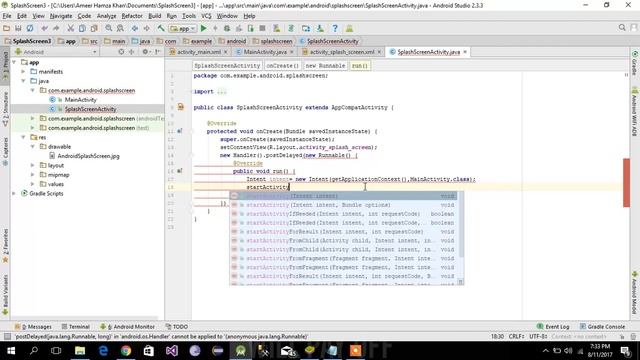Run the app with green play icon
Image resolution: width=640 pixels, height=360 pixels.
(204, 28)
